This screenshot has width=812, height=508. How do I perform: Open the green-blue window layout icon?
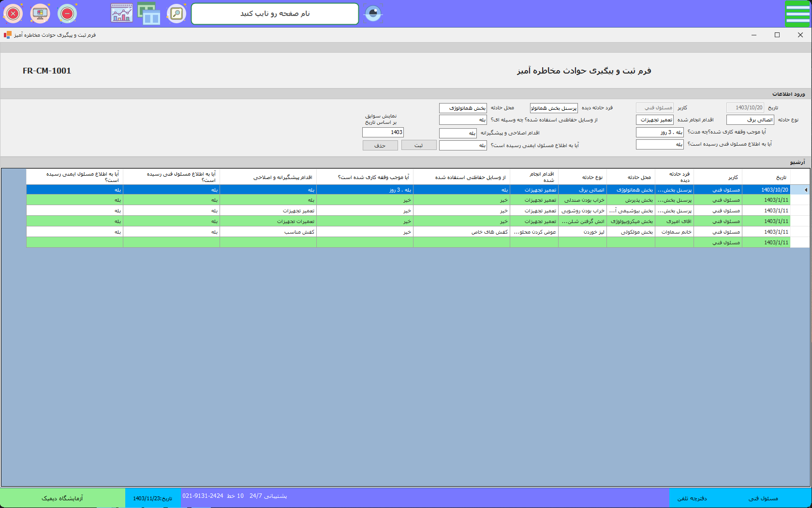pyautogui.click(x=149, y=14)
